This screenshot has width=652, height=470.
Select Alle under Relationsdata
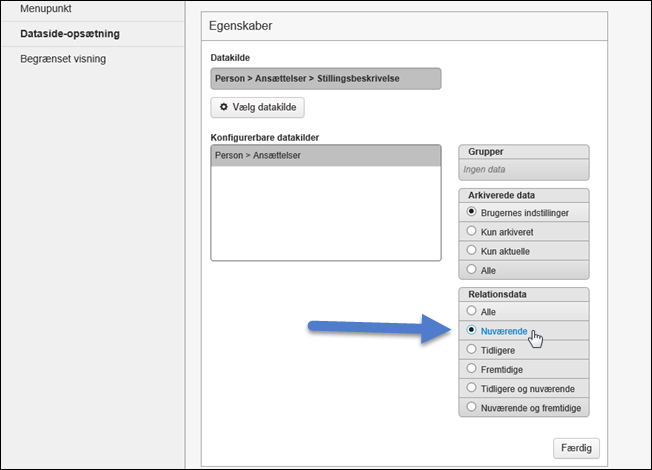tap(471, 312)
